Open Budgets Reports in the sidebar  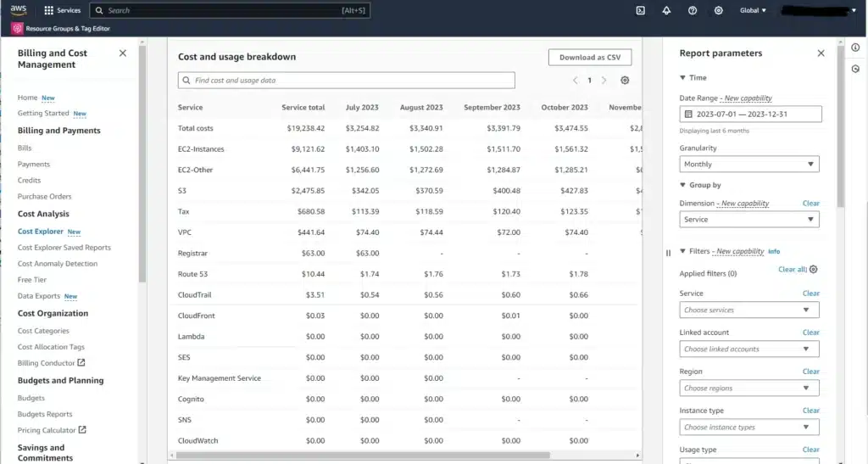coord(45,414)
